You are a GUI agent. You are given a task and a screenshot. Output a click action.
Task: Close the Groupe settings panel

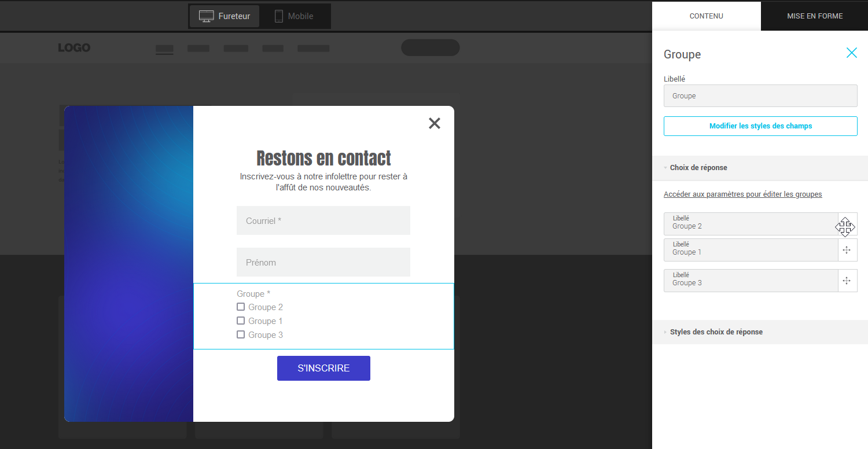851,53
